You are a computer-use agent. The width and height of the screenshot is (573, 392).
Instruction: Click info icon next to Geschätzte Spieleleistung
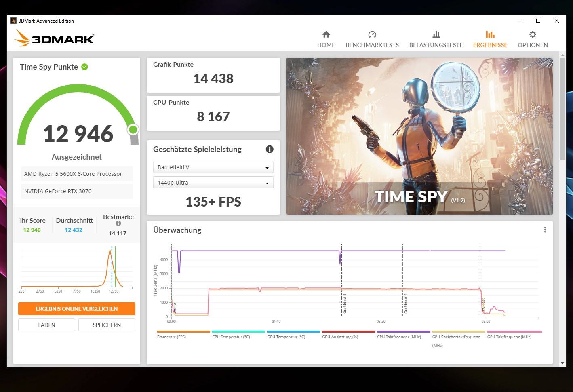(270, 149)
